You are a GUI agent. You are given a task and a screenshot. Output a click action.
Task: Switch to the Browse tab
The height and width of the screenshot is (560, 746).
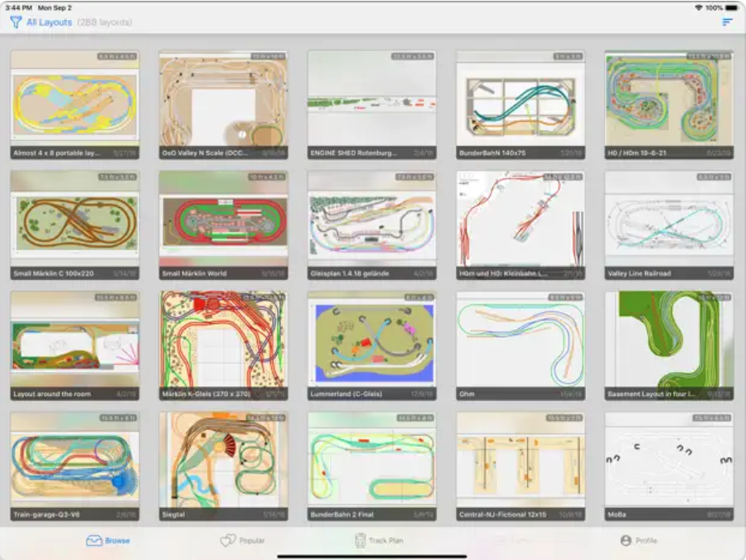[x=108, y=540]
